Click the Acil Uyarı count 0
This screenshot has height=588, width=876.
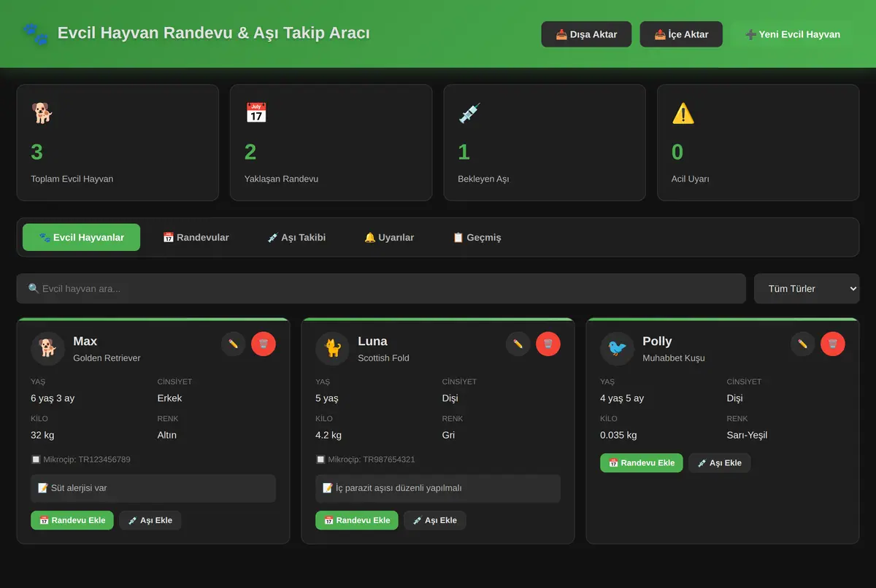677,152
